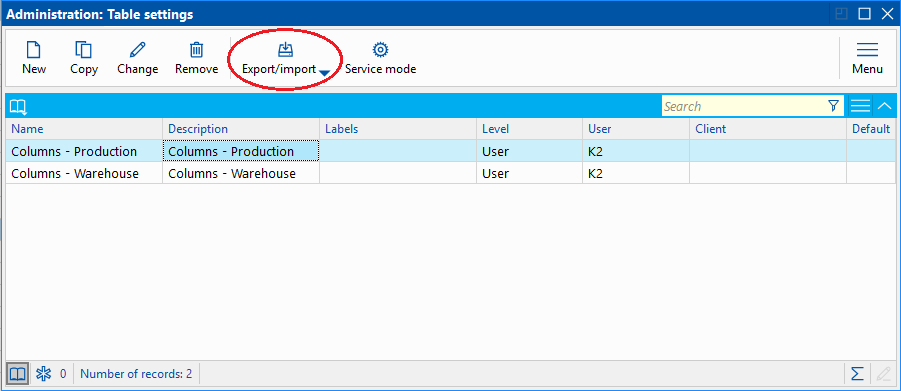
Task: Click the sigma sum icon in status bar
Action: 857,374
